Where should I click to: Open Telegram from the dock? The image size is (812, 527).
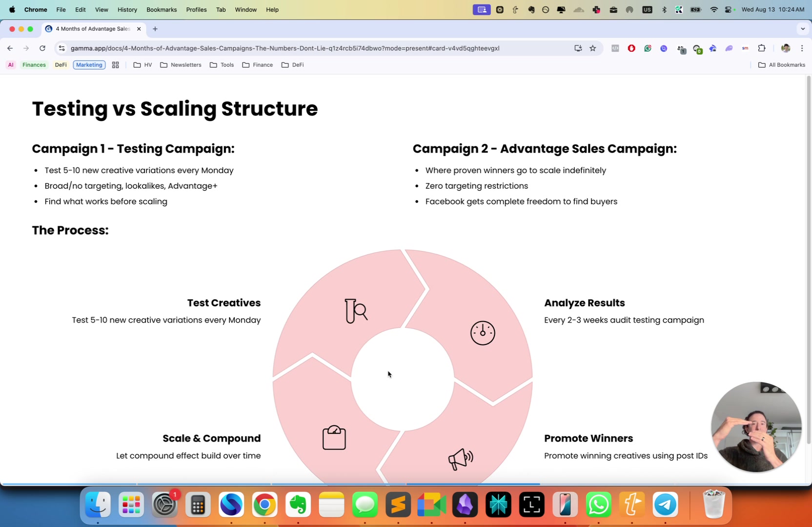click(x=665, y=505)
